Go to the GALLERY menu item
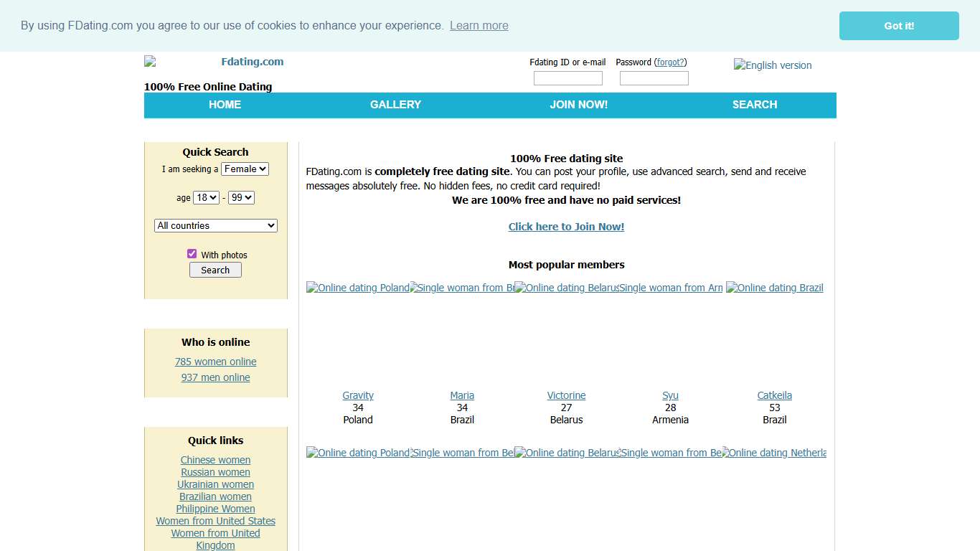980x551 pixels. (395, 105)
